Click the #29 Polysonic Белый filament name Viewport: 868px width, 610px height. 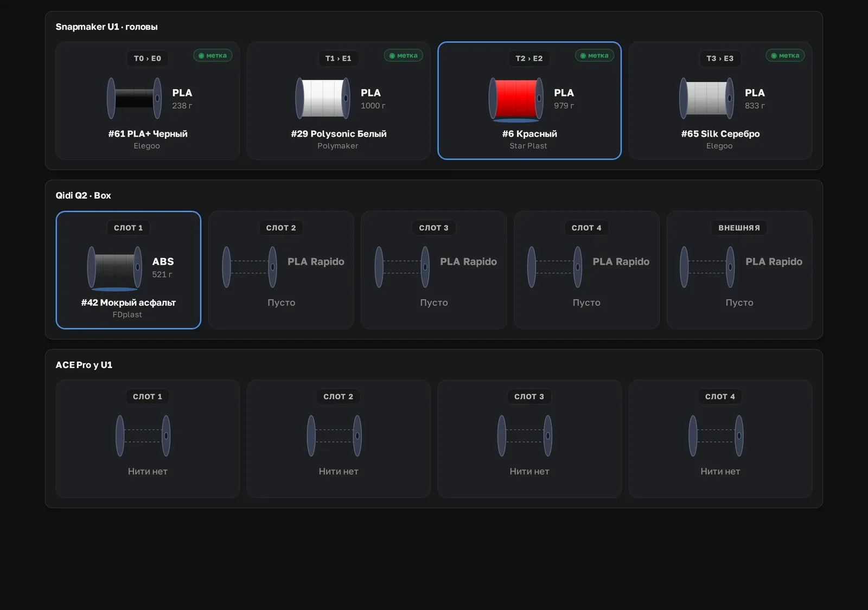339,134
